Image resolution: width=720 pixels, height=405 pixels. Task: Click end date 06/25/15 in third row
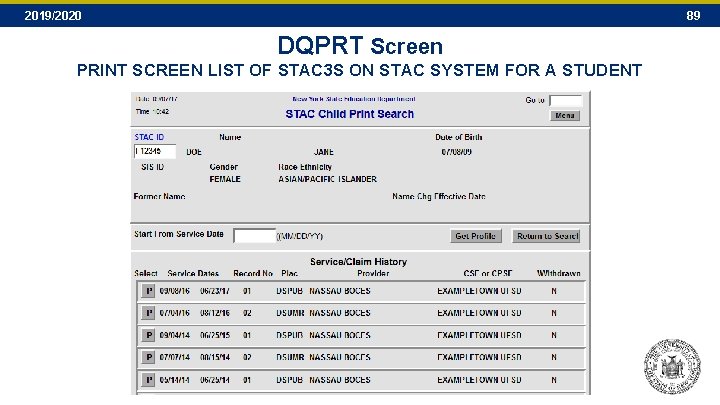click(215, 335)
